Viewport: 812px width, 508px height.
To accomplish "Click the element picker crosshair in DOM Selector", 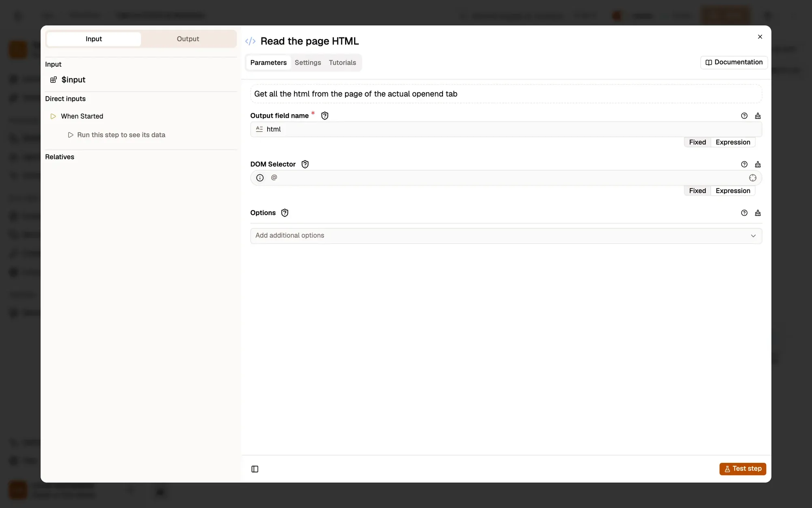I will pyautogui.click(x=753, y=178).
